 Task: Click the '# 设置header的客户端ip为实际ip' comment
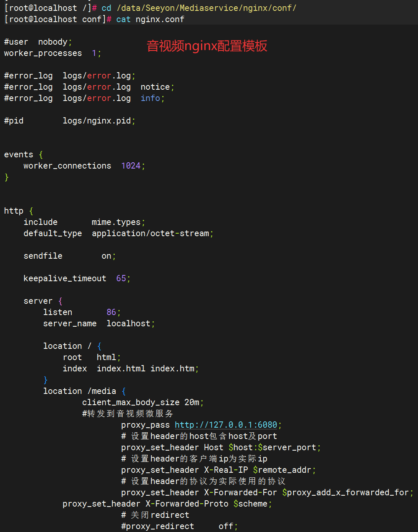[194, 459]
